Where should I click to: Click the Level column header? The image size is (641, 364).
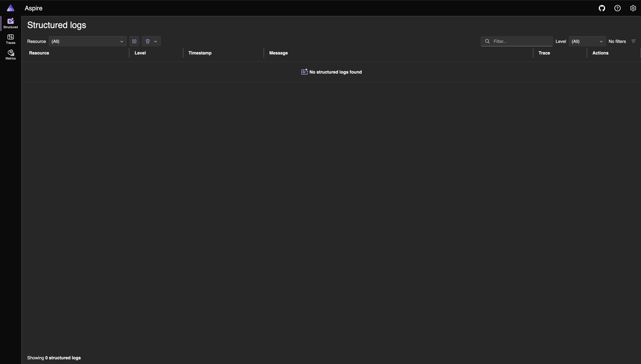coord(140,53)
